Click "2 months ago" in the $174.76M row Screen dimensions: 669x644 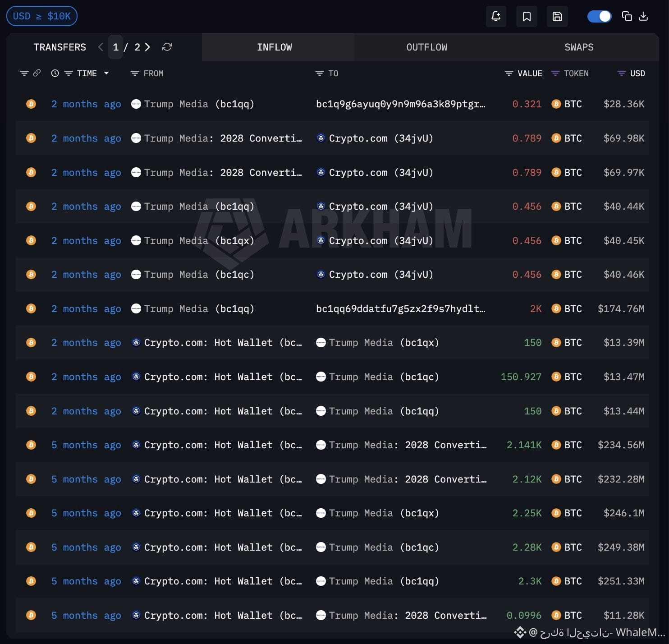click(86, 308)
